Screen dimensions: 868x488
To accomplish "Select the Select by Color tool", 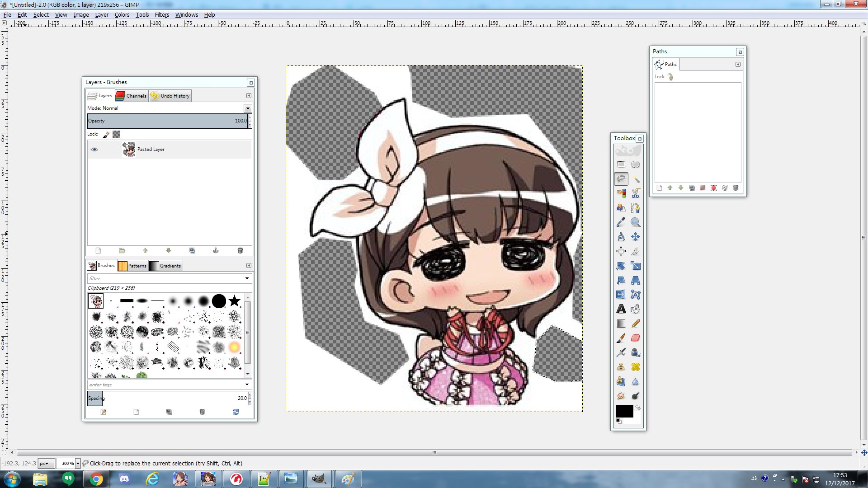I will click(x=621, y=193).
